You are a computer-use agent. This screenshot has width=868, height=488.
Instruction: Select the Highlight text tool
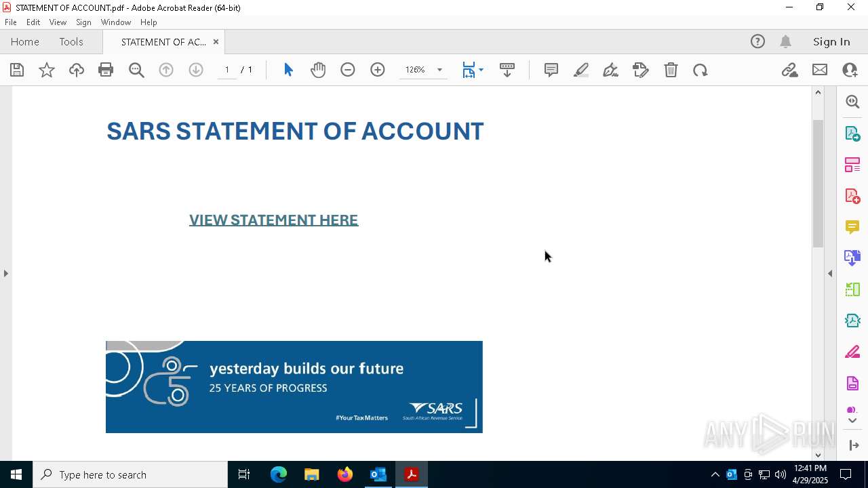click(581, 70)
